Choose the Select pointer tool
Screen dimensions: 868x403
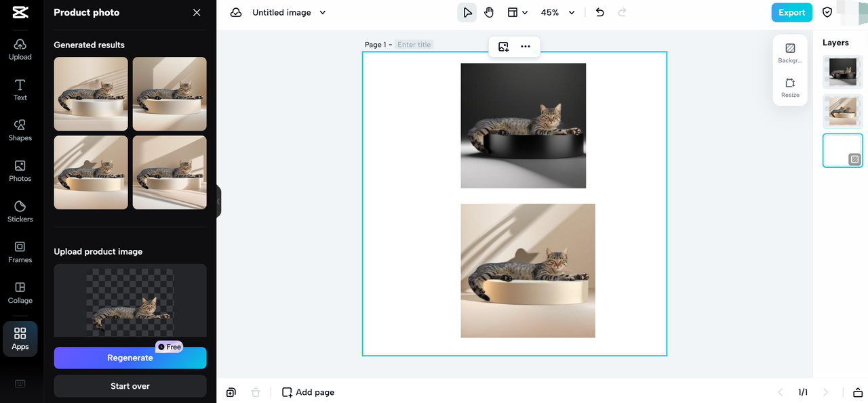click(x=467, y=13)
